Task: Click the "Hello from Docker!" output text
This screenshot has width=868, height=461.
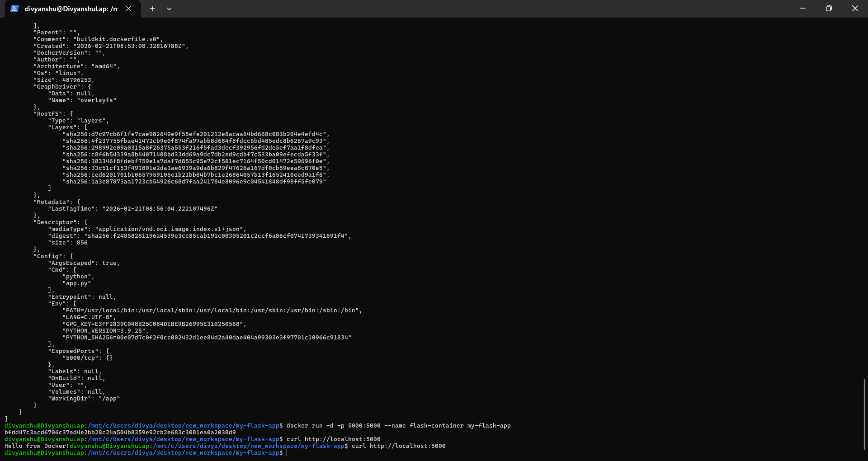Action: (x=37, y=446)
